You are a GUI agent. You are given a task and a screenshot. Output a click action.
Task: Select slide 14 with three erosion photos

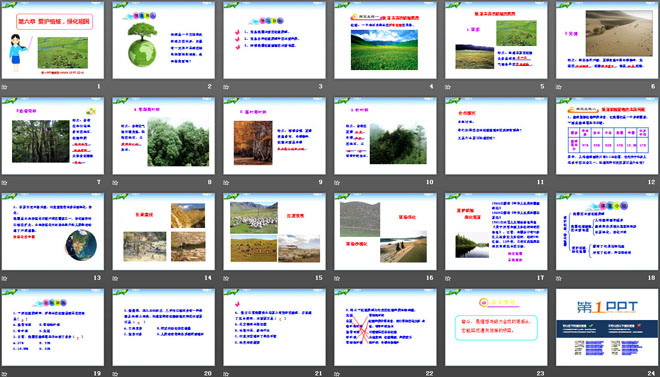(163, 231)
